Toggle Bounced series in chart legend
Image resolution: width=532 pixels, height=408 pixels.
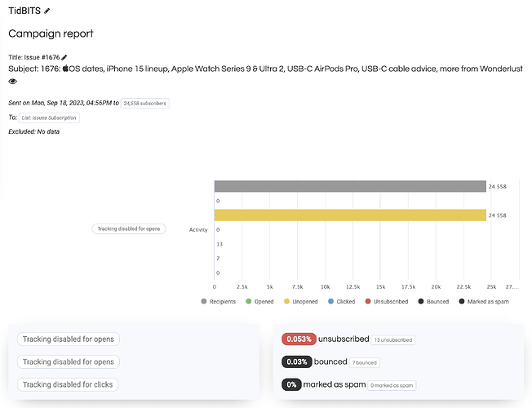coord(433,301)
